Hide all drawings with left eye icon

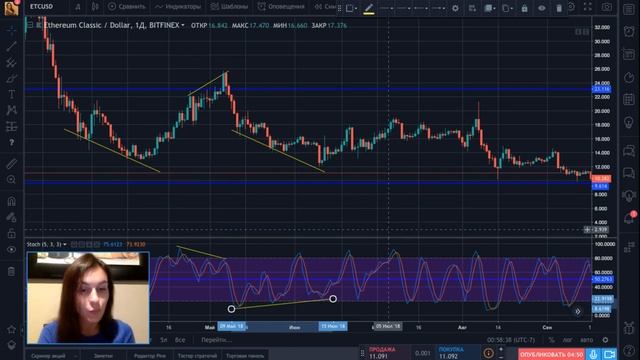click(11, 249)
